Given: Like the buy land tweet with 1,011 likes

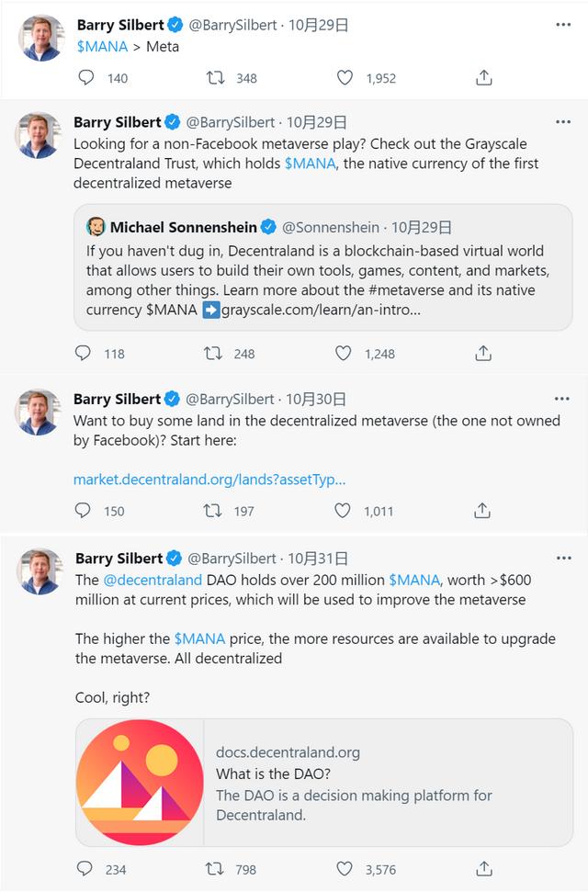Looking at the screenshot, I should coord(343,510).
